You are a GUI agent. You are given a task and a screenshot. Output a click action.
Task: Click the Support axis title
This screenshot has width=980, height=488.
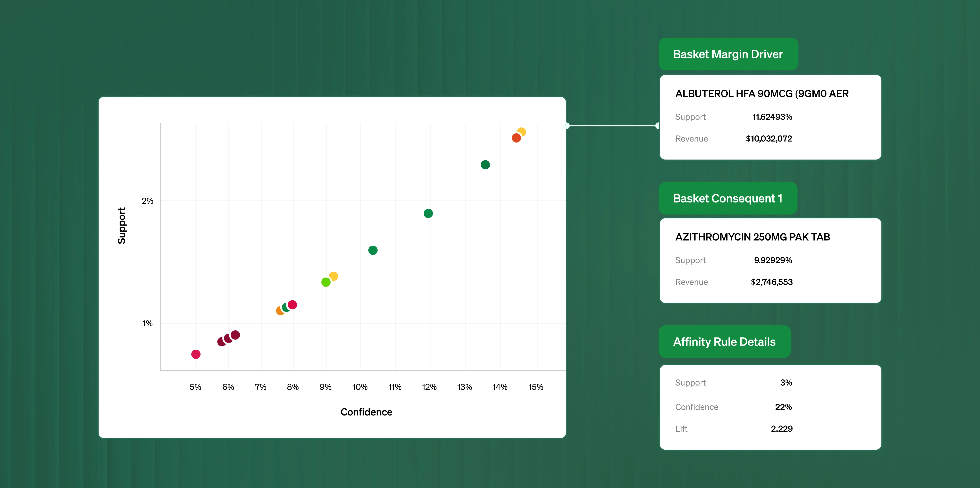point(121,225)
